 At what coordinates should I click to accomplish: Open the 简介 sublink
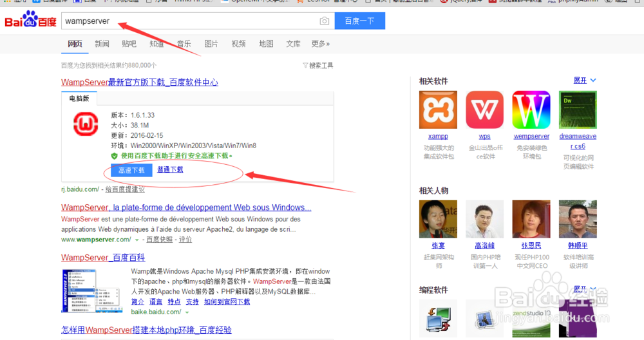138,301
